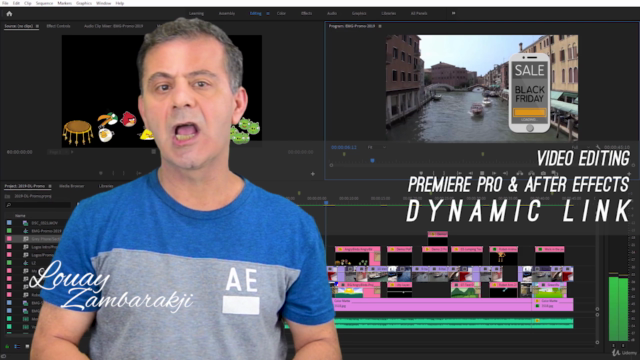
Task: Switch Project panel to List View
Action: click(x=17, y=347)
